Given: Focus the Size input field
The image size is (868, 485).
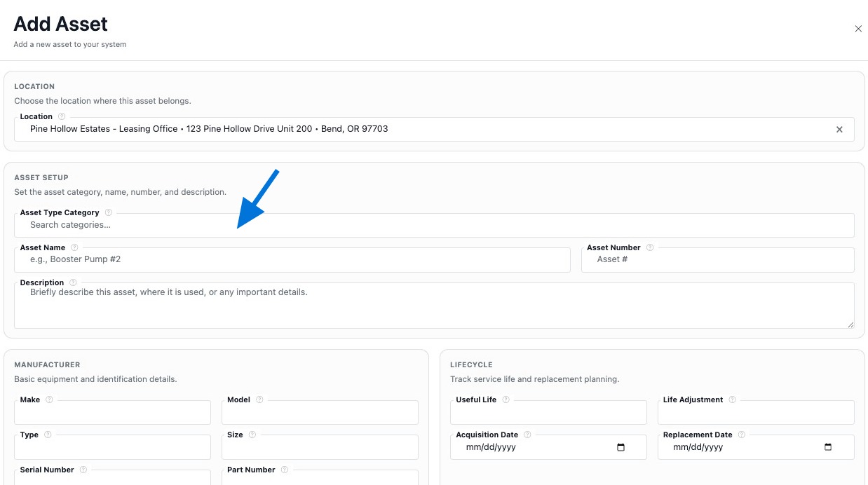Looking at the screenshot, I should tap(320, 447).
